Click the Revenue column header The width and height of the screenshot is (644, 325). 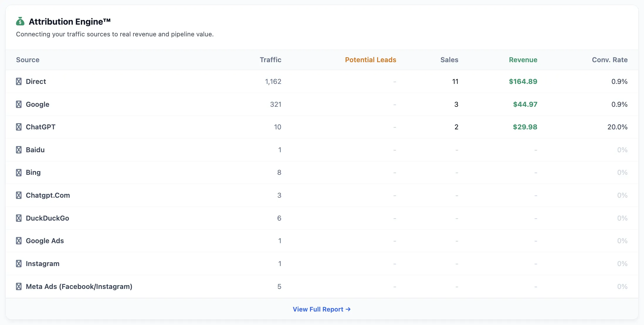click(523, 60)
